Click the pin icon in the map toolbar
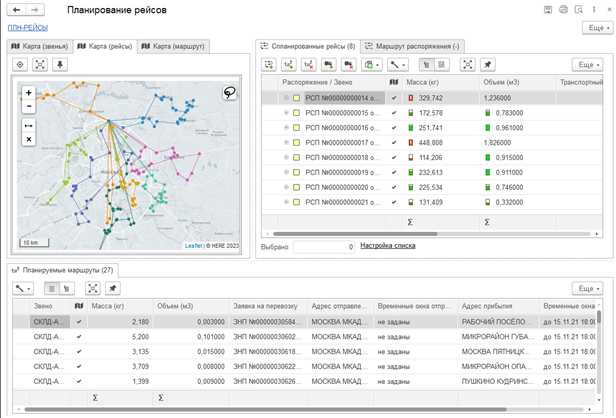 pyautogui.click(x=60, y=64)
